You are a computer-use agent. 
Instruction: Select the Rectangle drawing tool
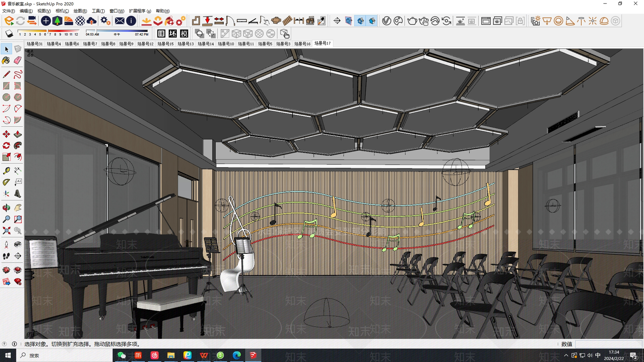[x=6, y=86]
